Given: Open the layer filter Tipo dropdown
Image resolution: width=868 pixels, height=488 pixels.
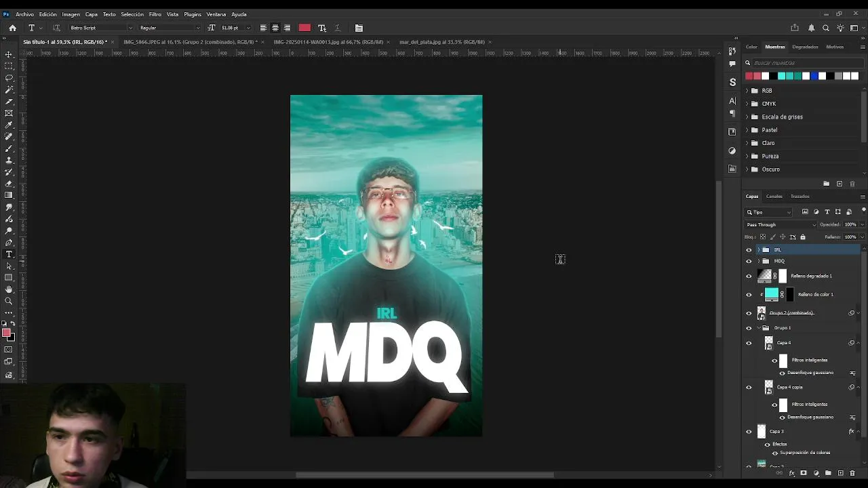Looking at the screenshot, I should click(768, 212).
